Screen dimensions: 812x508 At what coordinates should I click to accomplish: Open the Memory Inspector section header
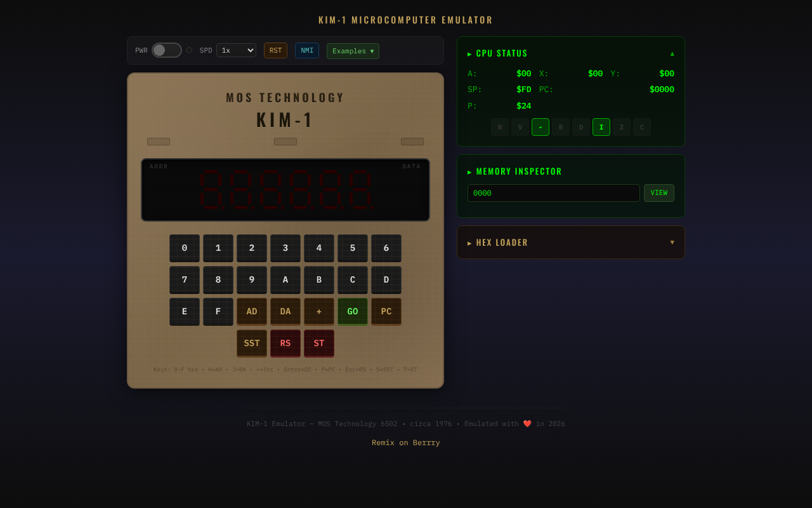click(514, 171)
